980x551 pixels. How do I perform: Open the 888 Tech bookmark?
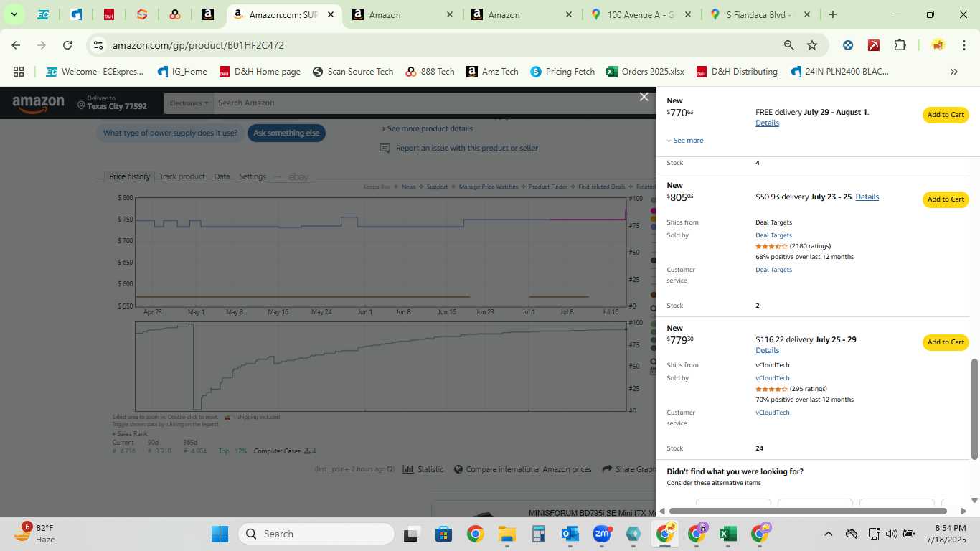(430, 72)
